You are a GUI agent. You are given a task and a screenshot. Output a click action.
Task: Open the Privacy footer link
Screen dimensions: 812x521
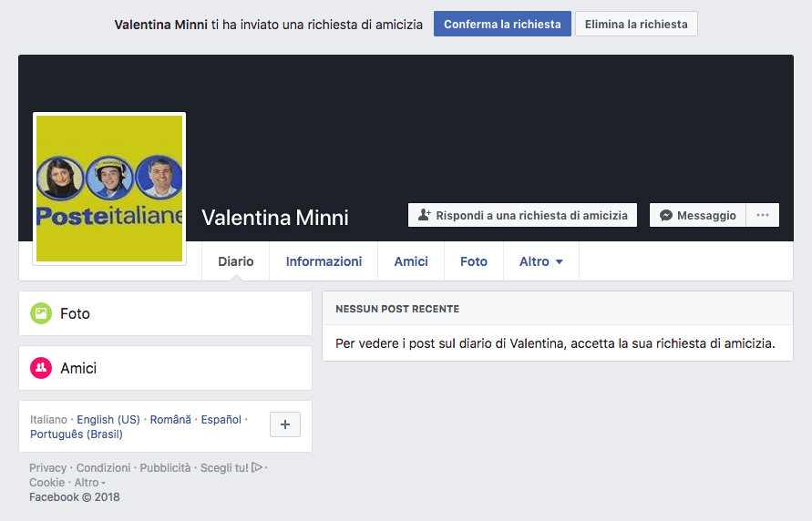tap(48, 468)
